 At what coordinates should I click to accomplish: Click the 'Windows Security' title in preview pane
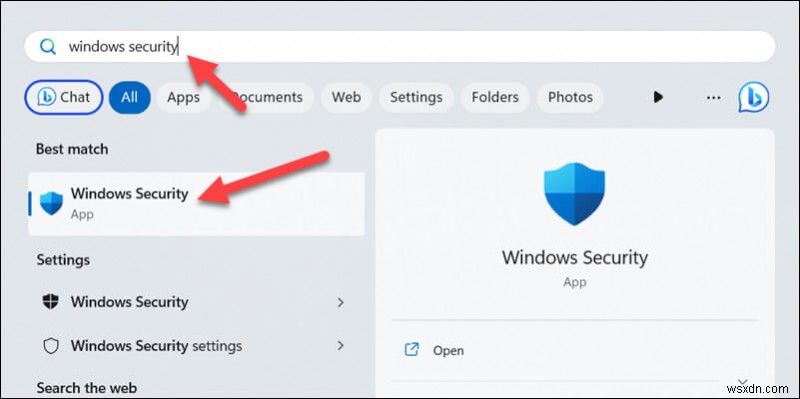pyautogui.click(x=574, y=257)
